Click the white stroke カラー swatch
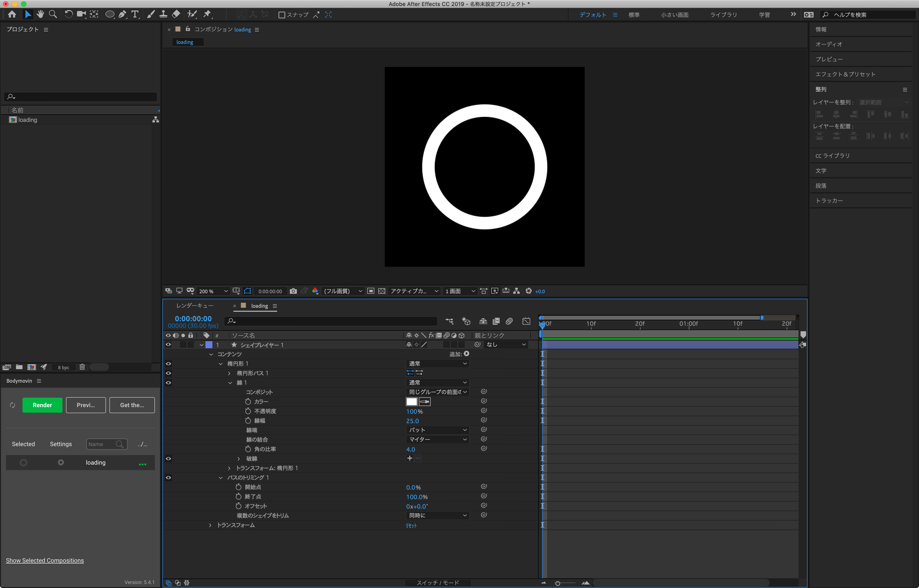The height and width of the screenshot is (588, 919). click(411, 402)
